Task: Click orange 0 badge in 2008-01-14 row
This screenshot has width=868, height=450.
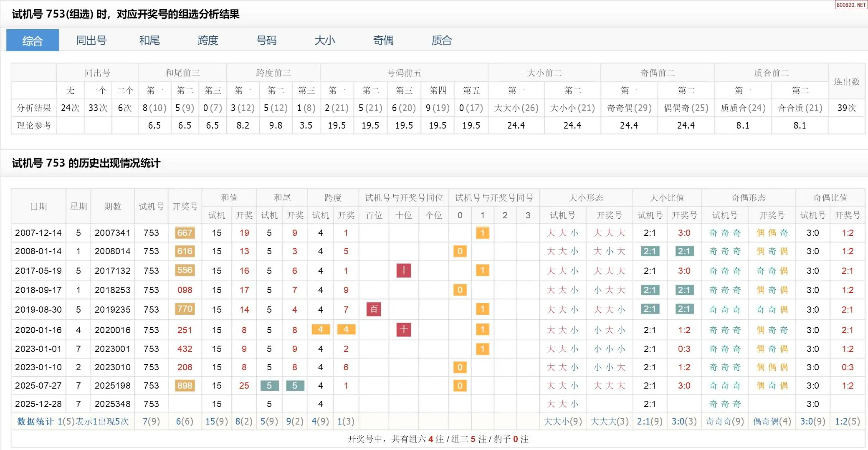Action: point(460,251)
